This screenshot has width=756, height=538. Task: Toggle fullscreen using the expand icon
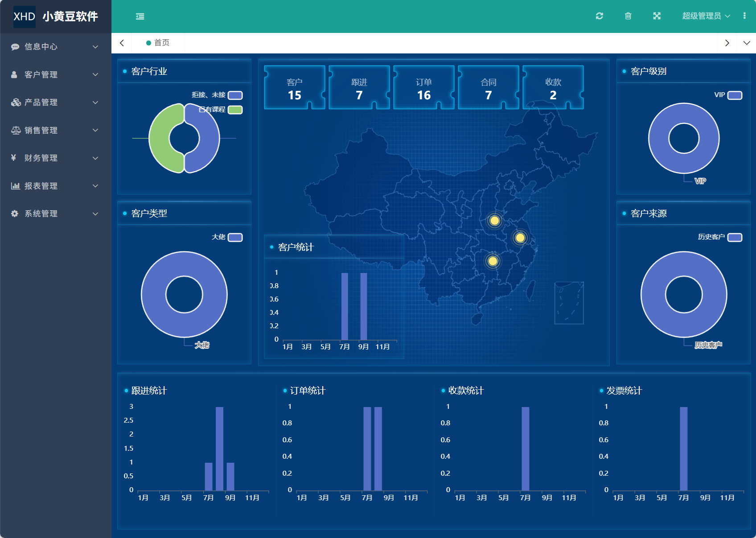pos(657,16)
